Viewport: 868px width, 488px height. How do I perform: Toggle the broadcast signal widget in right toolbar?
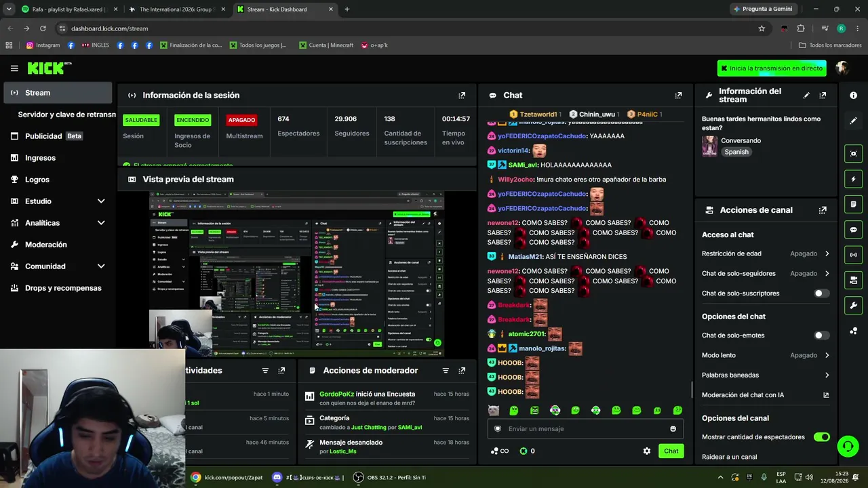[x=853, y=255]
